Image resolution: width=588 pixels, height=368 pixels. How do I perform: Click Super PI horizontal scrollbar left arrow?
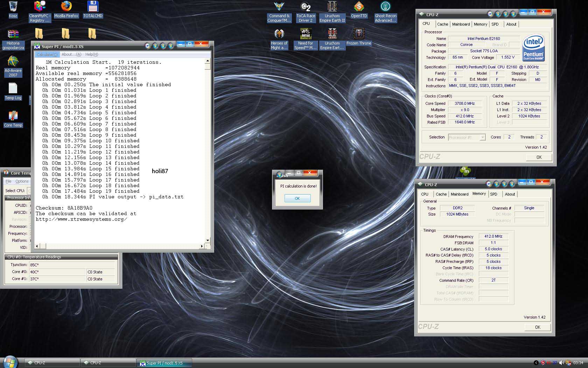(37, 246)
